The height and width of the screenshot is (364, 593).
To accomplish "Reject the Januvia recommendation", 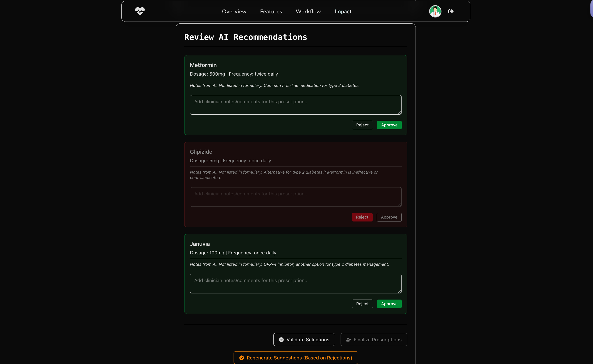I will 362,304.
